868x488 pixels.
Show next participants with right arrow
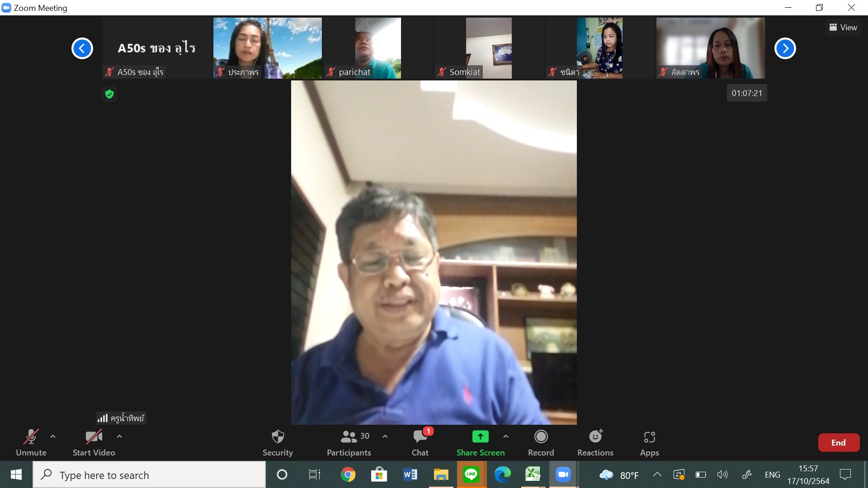[x=785, y=48]
